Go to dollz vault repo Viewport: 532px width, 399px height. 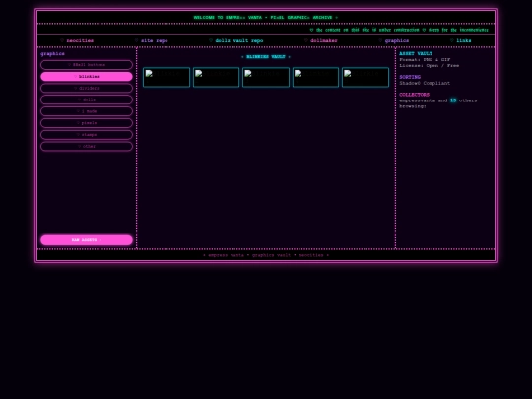[x=236, y=40]
